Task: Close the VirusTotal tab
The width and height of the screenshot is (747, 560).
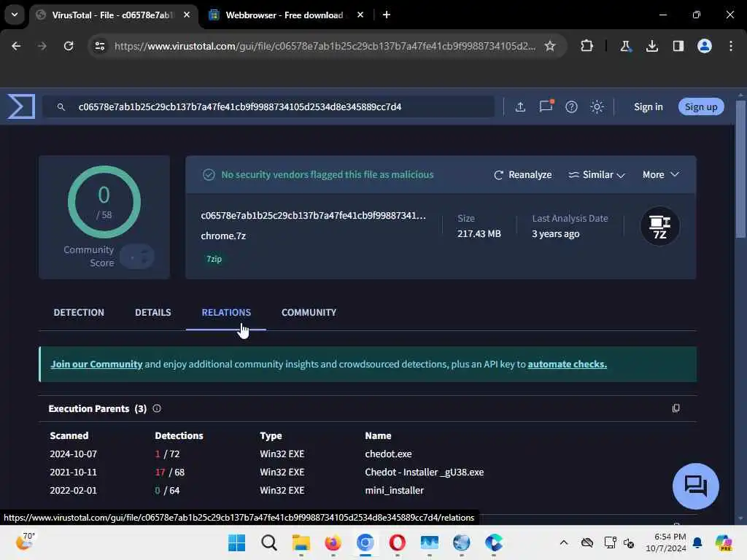Action: [187, 15]
